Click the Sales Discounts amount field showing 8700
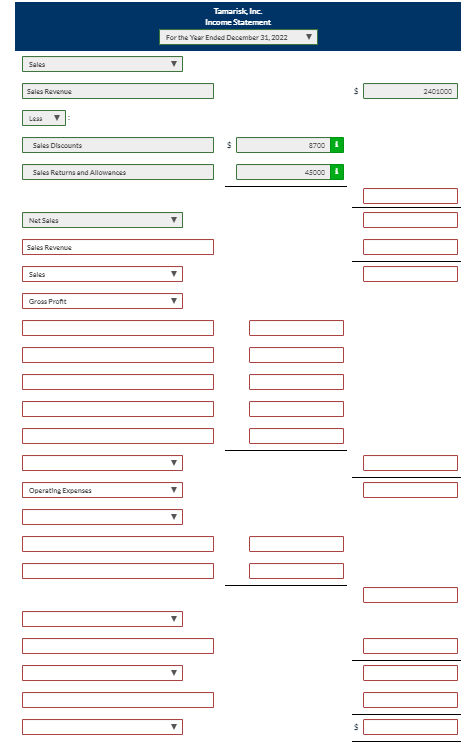The image size is (471, 754). coord(283,145)
